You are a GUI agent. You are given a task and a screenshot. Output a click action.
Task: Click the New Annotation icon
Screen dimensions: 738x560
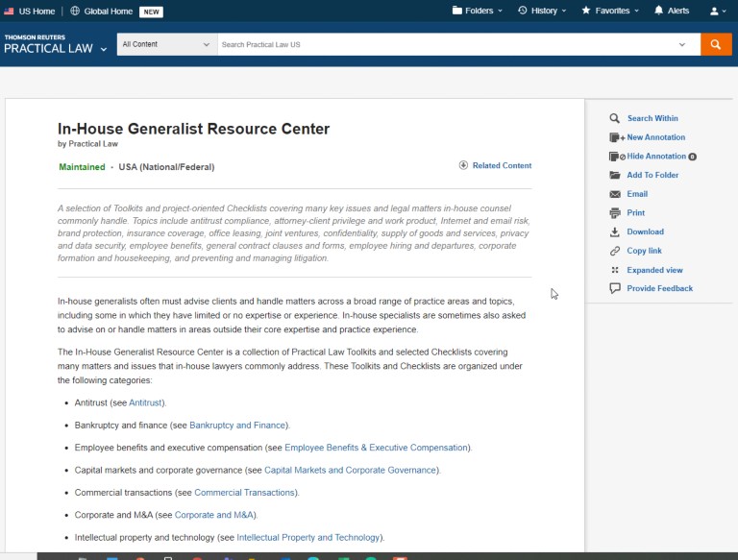tap(616, 137)
